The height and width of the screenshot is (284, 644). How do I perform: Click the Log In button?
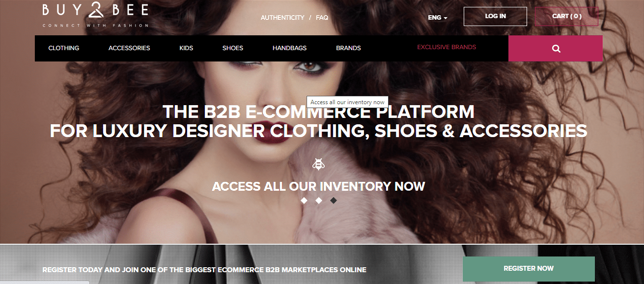(495, 16)
